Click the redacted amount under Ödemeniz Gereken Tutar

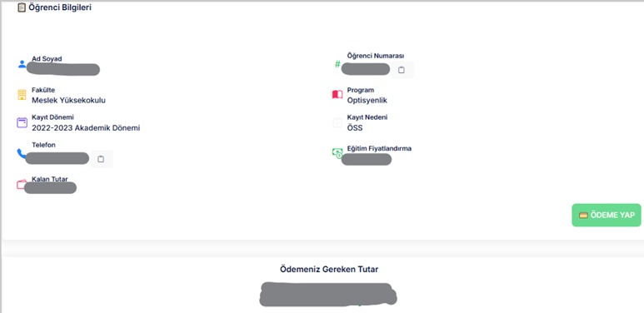click(328, 294)
